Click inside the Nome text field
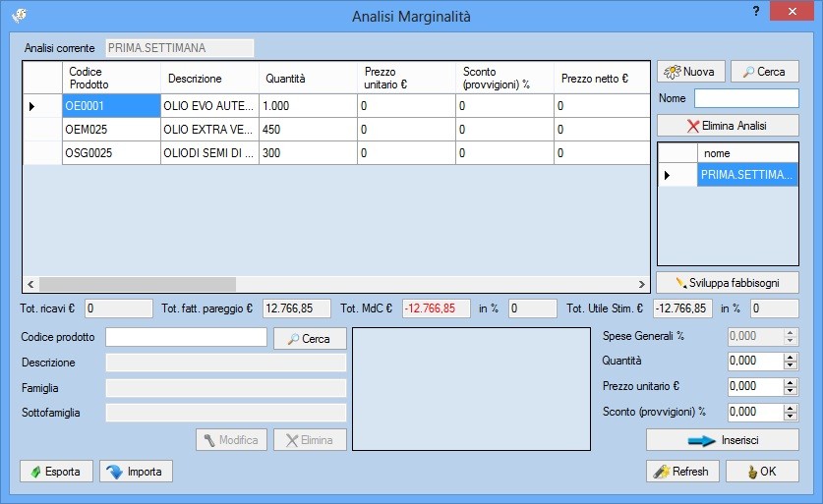The image size is (823, 504). 746,98
